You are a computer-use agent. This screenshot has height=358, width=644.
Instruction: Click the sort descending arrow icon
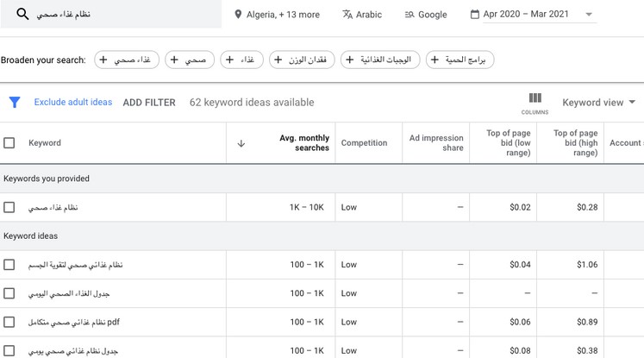241,143
